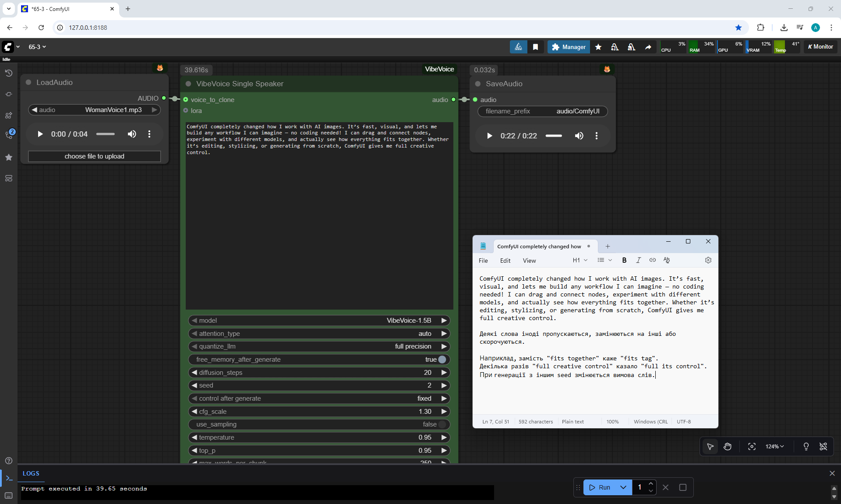Open the queue history sidebar icon
This screenshot has height=504, width=841.
(x=9, y=73)
